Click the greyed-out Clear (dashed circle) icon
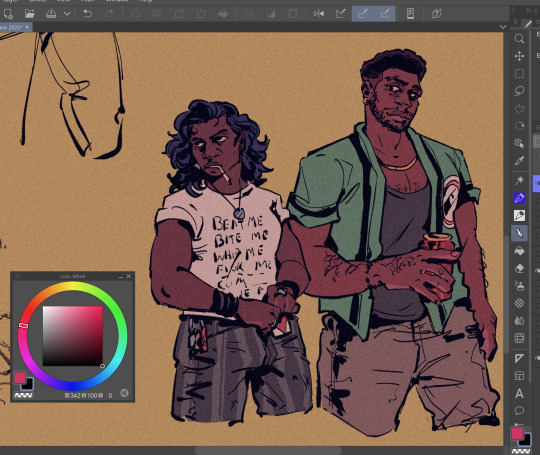This screenshot has width=540, height=455. click(x=135, y=14)
